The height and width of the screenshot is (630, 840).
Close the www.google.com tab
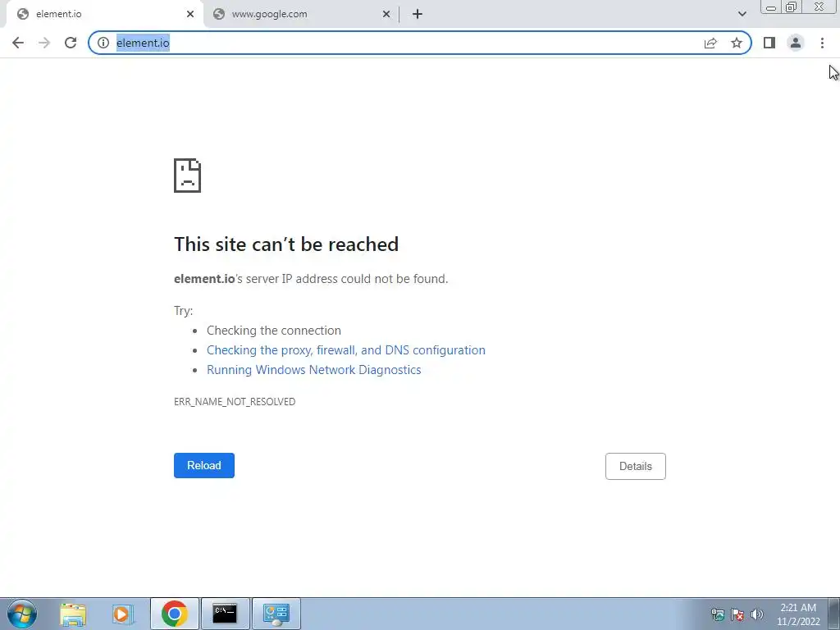[x=386, y=14]
